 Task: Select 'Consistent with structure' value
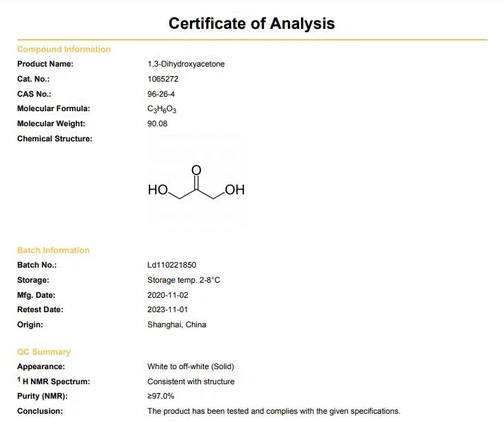(x=191, y=382)
